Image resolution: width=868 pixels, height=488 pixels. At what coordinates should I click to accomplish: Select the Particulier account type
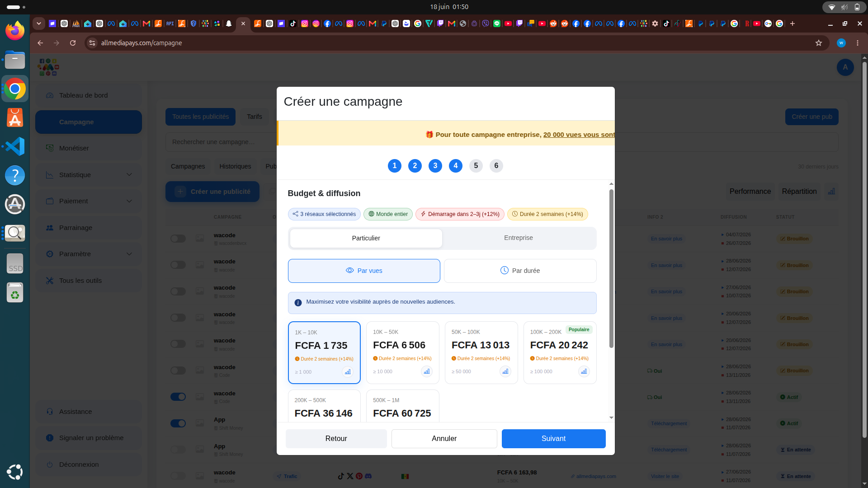(x=366, y=238)
